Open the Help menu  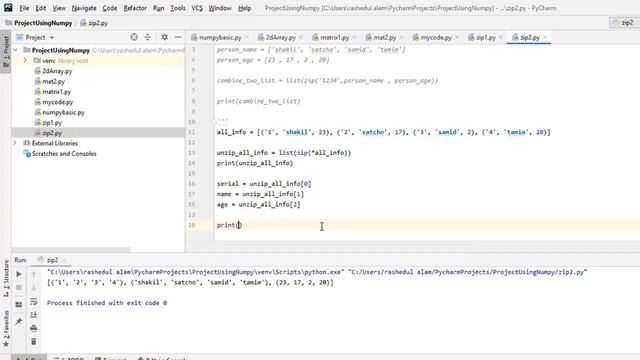244,8
